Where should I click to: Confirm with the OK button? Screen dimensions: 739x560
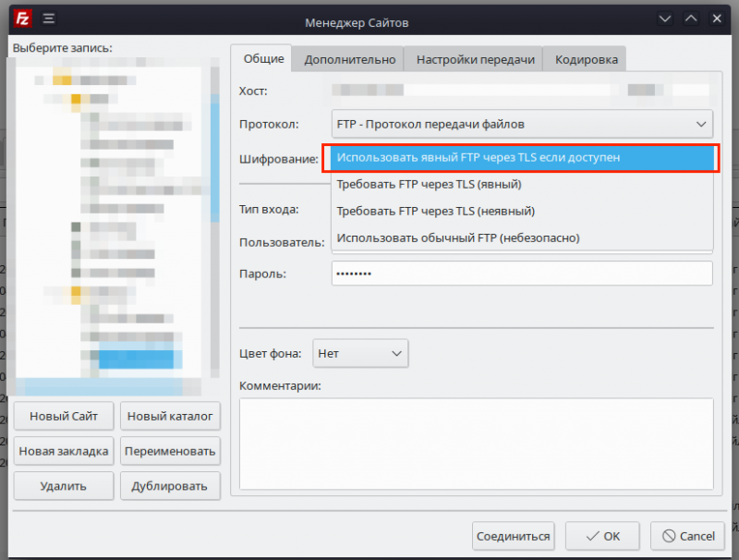point(602,536)
